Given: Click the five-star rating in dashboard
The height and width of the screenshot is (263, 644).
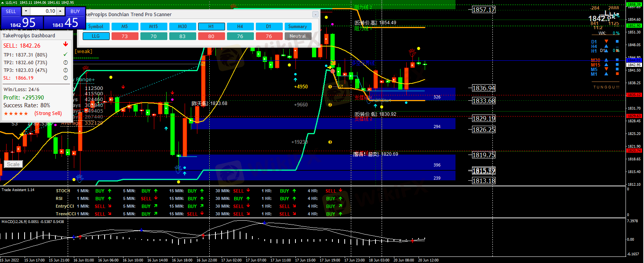Looking at the screenshot, I should pyautogui.click(x=16, y=113).
